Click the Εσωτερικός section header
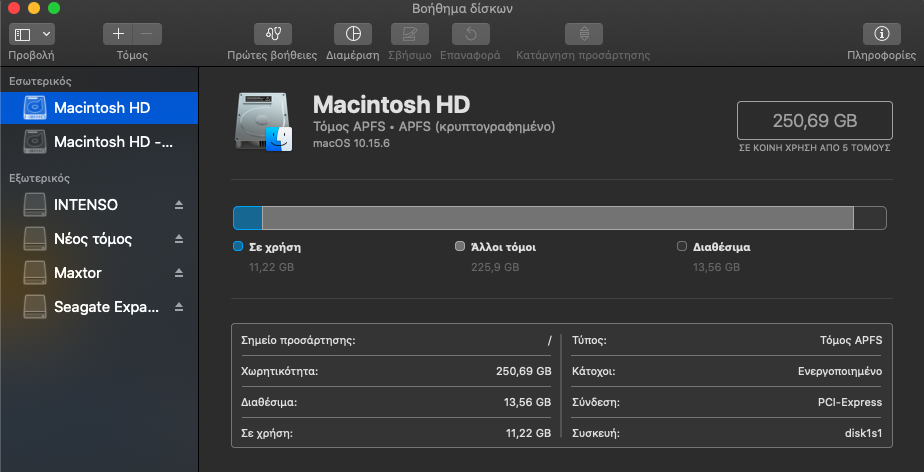The image size is (924, 472). point(40,81)
